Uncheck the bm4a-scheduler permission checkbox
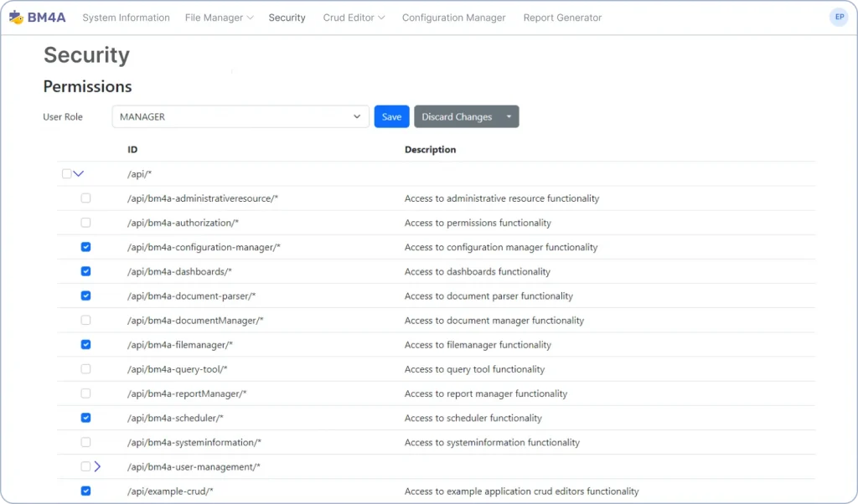 86,418
